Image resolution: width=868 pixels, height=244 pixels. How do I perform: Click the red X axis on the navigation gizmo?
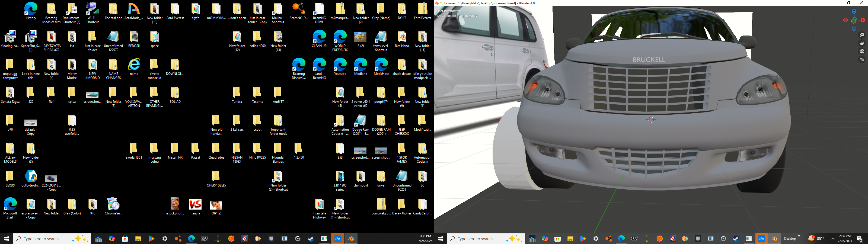tap(863, 20)
